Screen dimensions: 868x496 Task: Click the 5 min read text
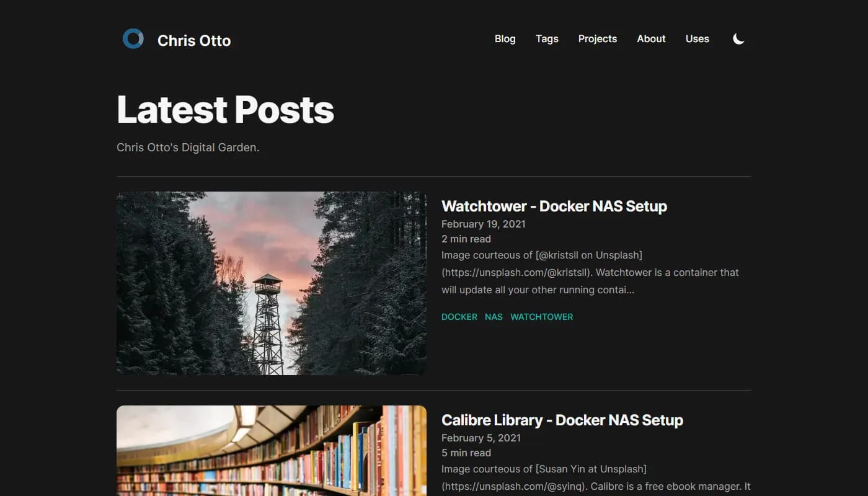(466, 453)
